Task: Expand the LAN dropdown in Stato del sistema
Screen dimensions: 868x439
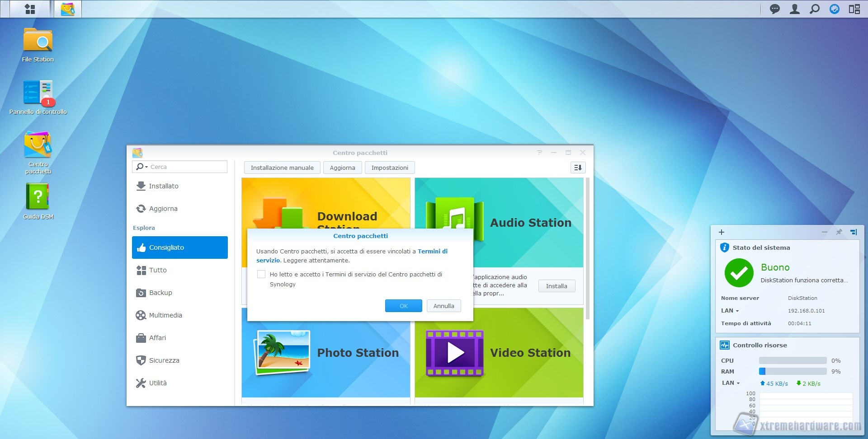Action: pyautogui.click(x=730, y=311)
